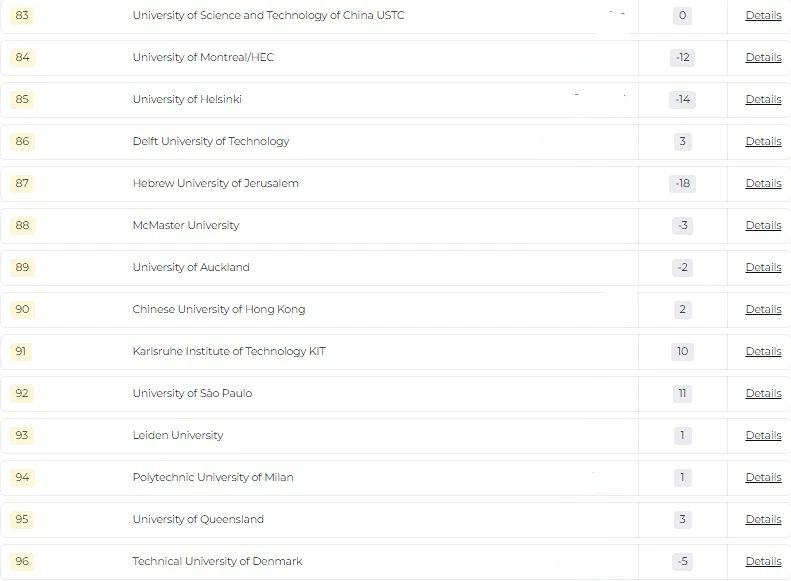Open Details for Polytechnic University of Milan
This screenshot has width=791, height=581.
click(763, 478)
